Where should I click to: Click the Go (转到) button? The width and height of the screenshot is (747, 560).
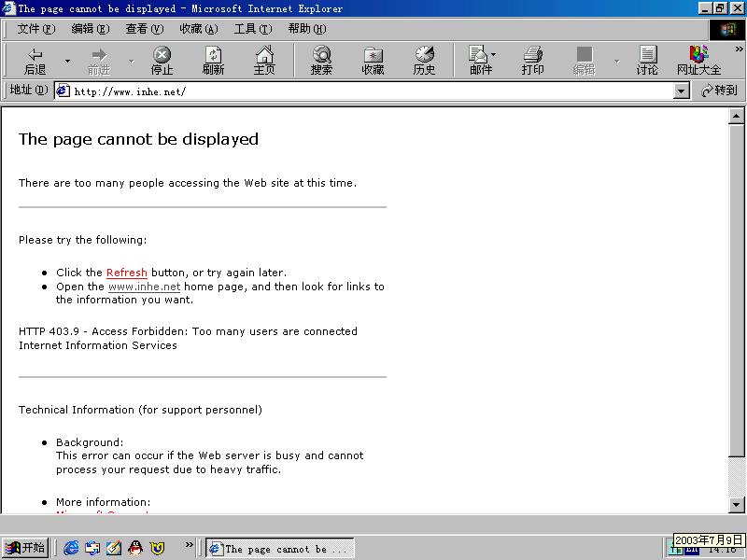pos(719,91)
